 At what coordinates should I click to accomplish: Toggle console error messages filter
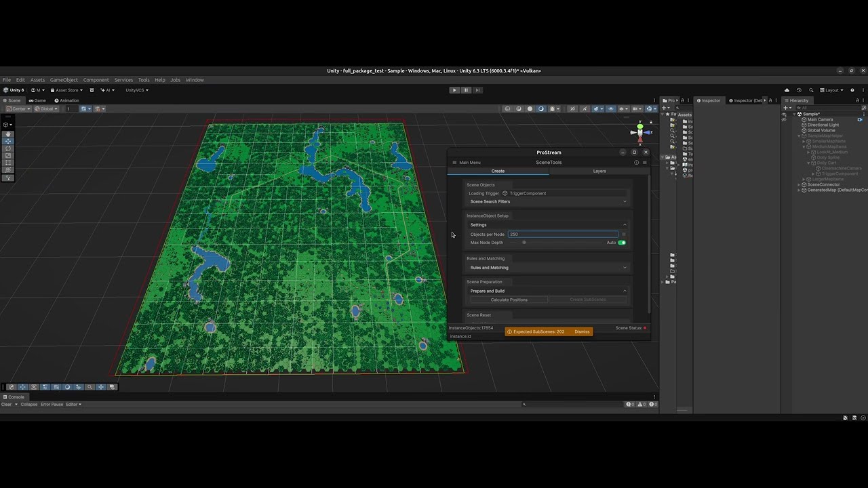[652, 405]
